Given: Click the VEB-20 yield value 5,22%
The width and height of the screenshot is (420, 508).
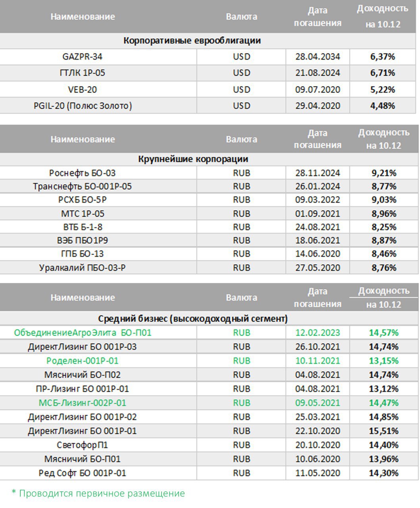Looking at the screenshot, I should (x=383, y=90).
